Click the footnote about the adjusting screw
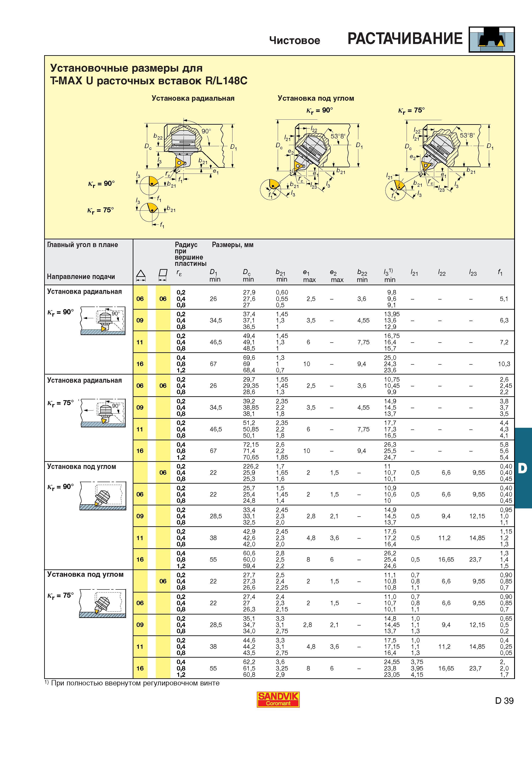This screenshot has width=532, height=757. point(132,683)
